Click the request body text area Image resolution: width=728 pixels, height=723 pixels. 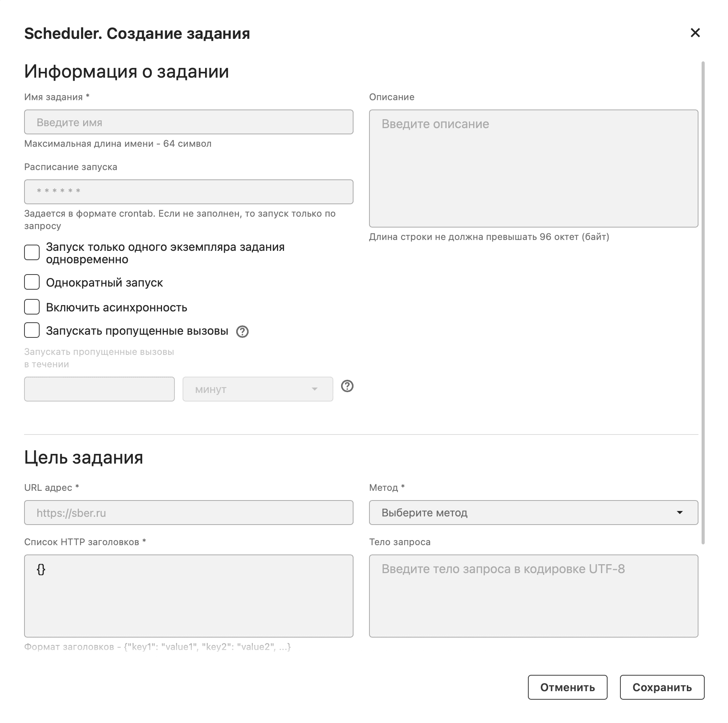[533, 596]
